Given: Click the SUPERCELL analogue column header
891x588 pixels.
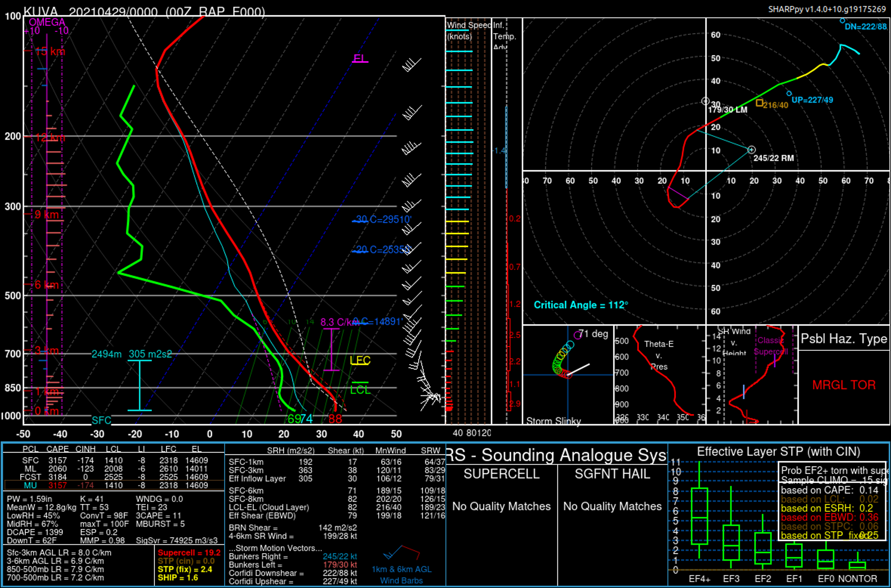Looking at the screenshot, I should point(501,474).
